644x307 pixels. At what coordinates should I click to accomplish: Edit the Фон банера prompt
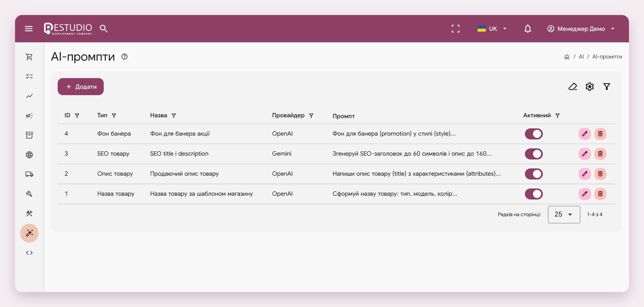click(585, 134)
